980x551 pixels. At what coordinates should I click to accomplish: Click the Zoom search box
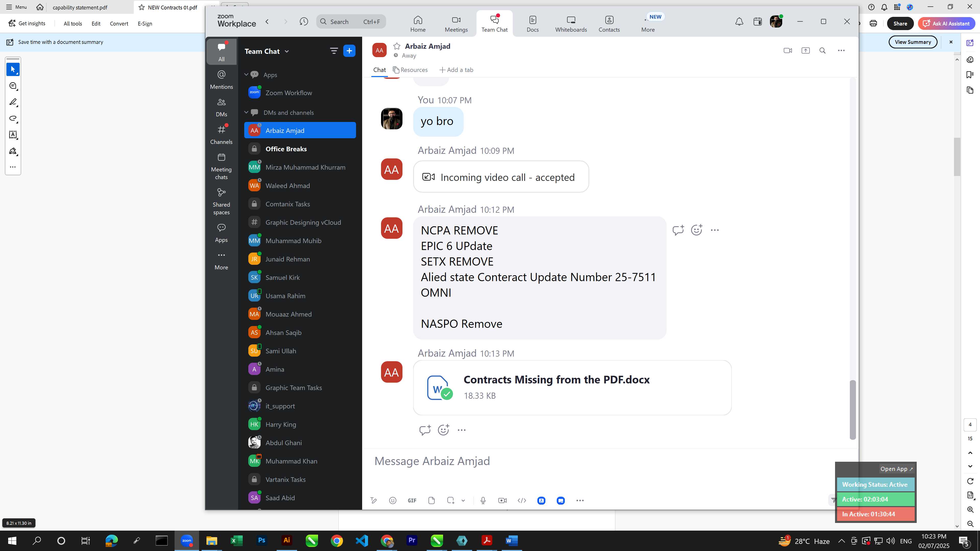pos(351,22)
